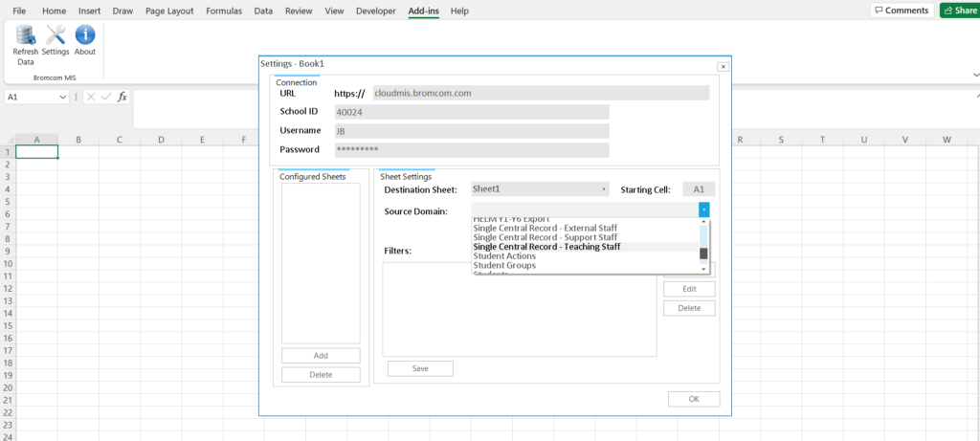The height and width of the screenshot is (441, 980).
Task: Select Student Actions in the list
Action: click(x=504, y=256)
